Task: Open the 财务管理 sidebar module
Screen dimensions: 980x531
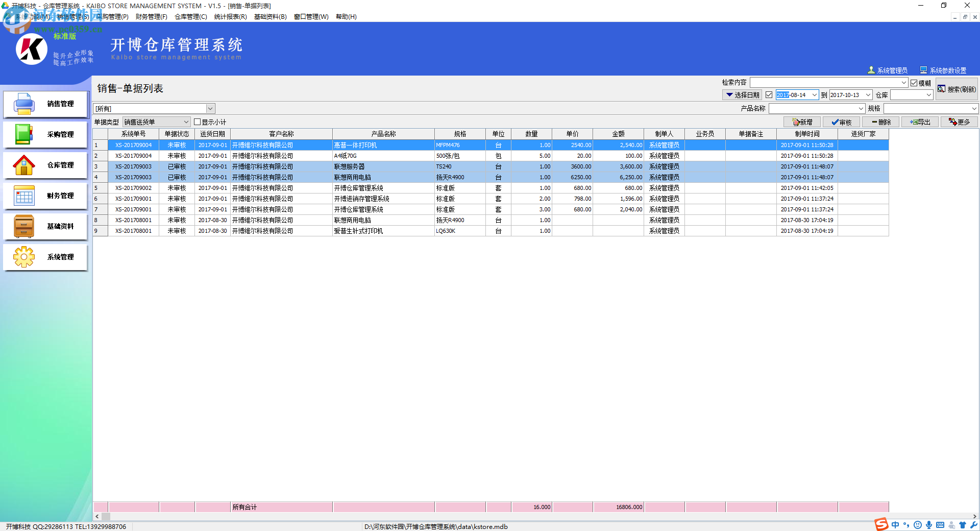Action: (x=45, y=196)
